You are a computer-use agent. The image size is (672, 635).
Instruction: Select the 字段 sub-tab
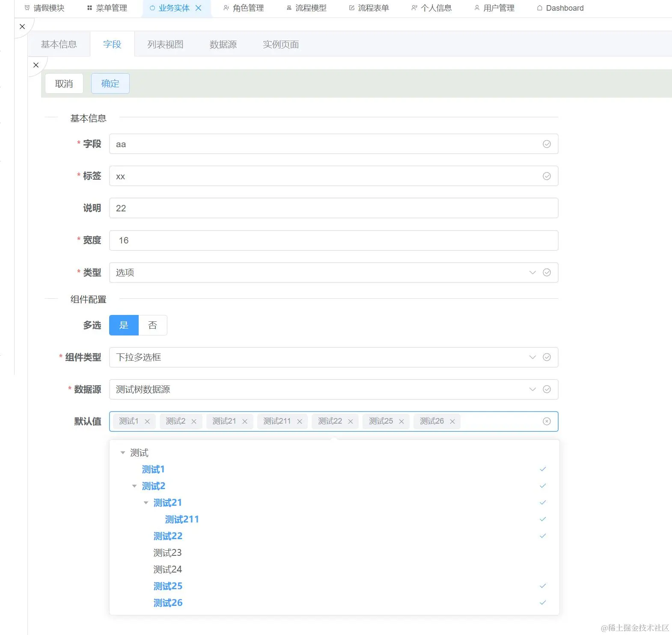pos(112,44)
